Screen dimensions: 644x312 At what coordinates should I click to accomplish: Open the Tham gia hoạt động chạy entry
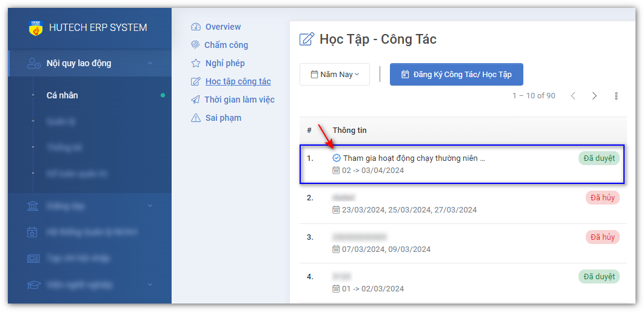point(414,158)
